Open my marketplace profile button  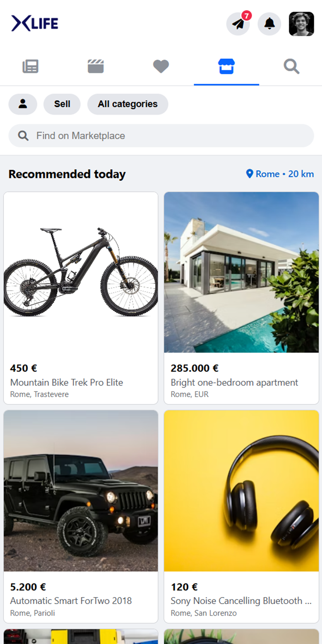23,104
